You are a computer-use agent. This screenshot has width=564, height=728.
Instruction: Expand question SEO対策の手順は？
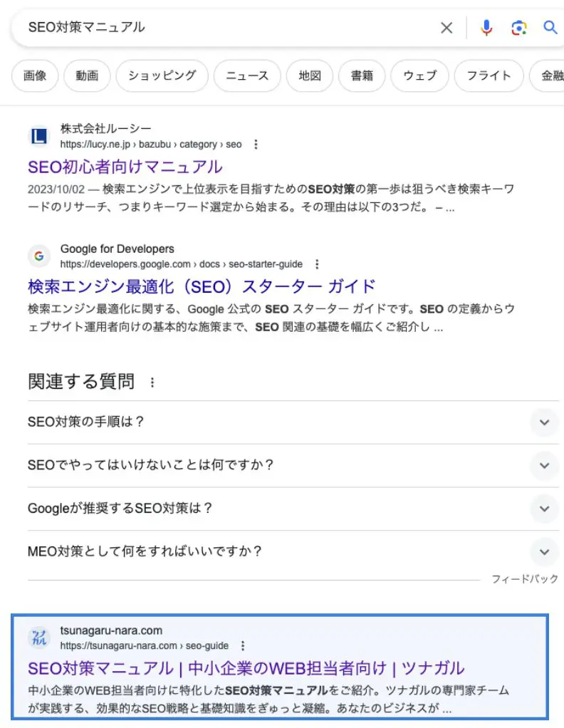point(544,422)
